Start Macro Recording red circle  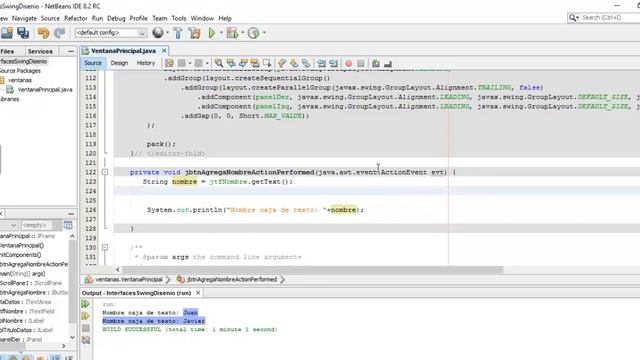click(x=349, y=64)
